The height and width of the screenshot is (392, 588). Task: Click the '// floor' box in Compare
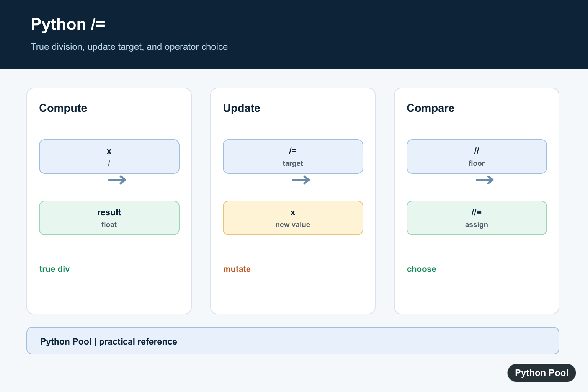[x=477, y=157]
